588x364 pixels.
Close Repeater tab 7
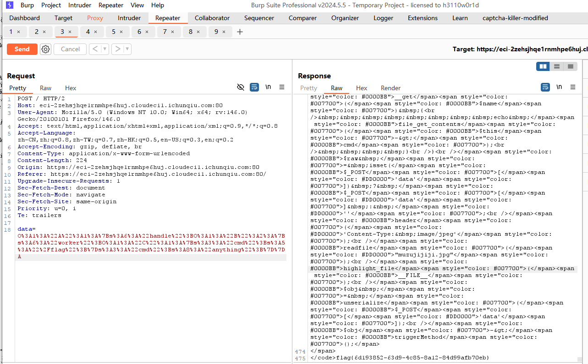(172, 32)
